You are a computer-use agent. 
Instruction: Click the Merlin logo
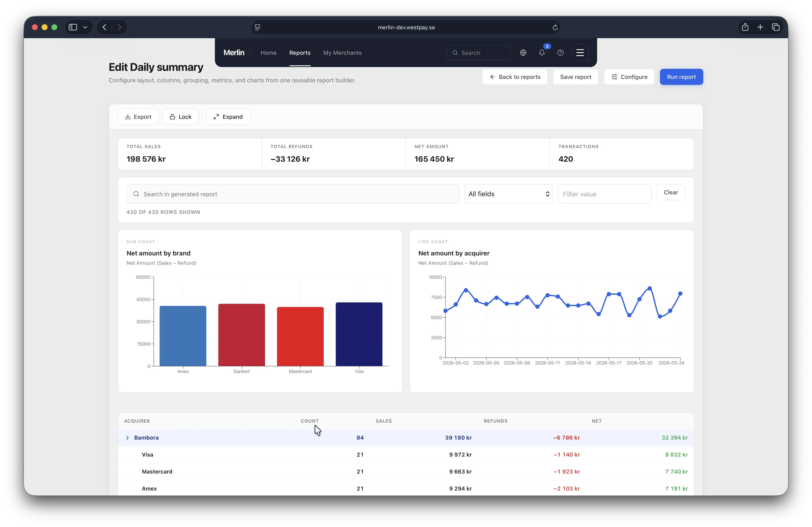(234, 52)
